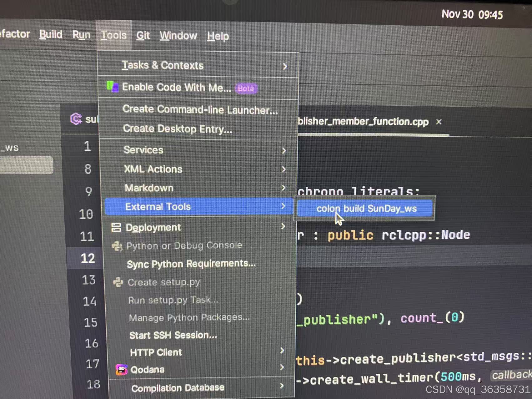Click the Deployment icon in Tools menu

(x=117, y=227)
